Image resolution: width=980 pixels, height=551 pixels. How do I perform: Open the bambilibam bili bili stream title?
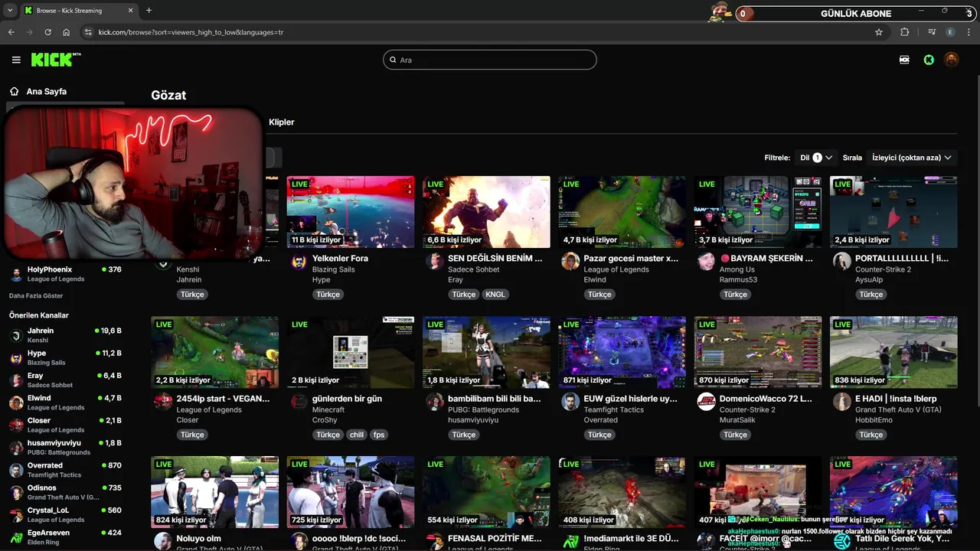point(495,399)
